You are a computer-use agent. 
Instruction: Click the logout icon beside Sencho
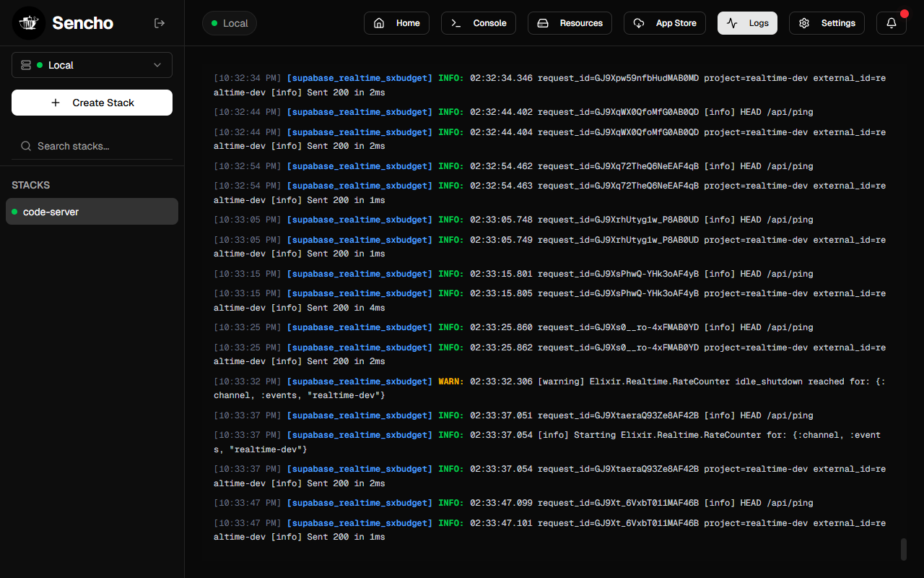click(x=160, y=23)
